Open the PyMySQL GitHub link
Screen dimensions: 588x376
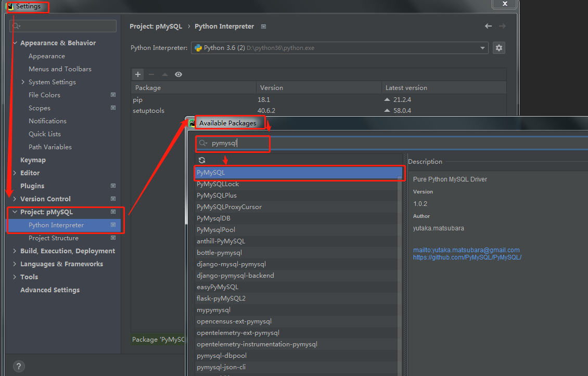(x=467, y=257)
